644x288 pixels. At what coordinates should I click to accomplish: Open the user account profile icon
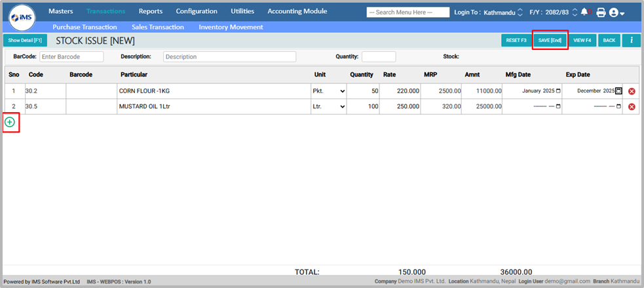[x=616, y=12]
